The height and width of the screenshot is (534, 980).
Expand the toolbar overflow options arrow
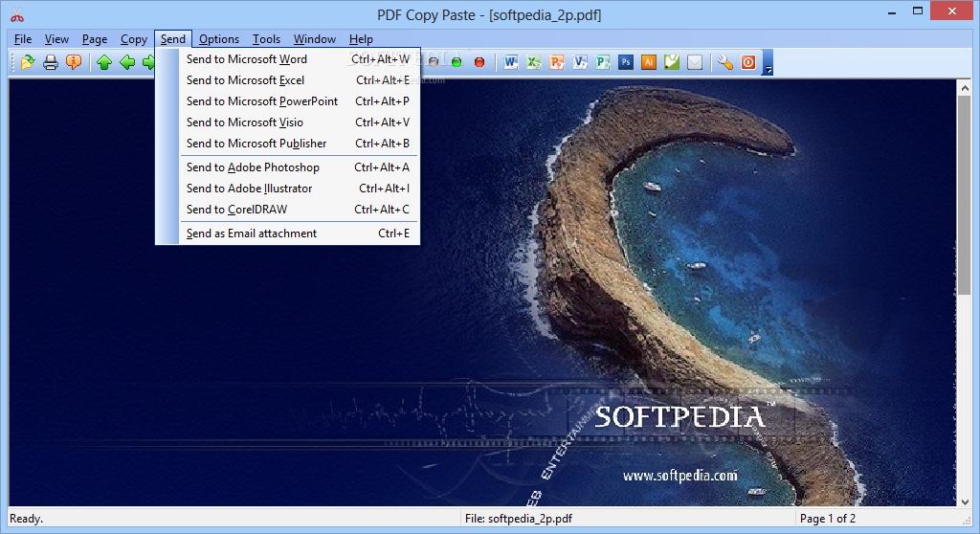768,62
